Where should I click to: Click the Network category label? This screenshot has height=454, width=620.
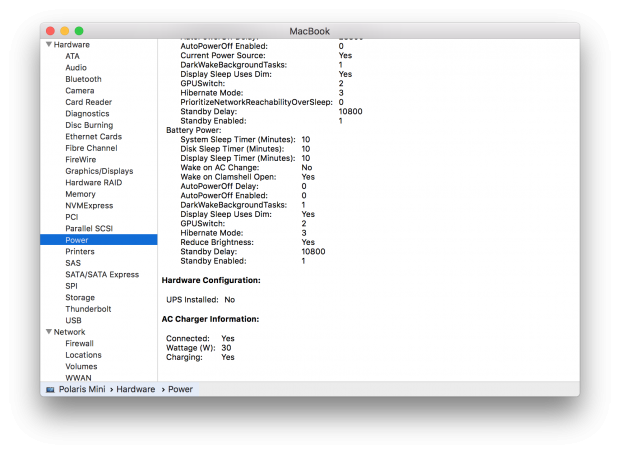point(69,332)
